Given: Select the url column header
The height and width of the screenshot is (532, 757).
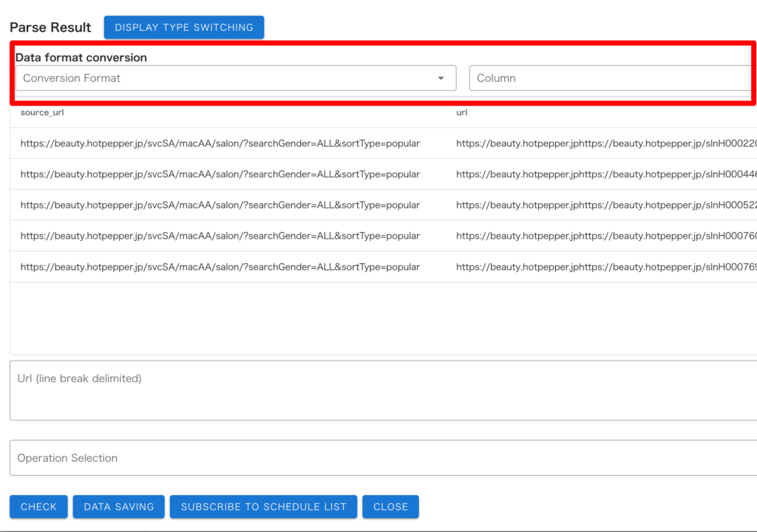Looking at the screenshot, I should coord(462,112).
